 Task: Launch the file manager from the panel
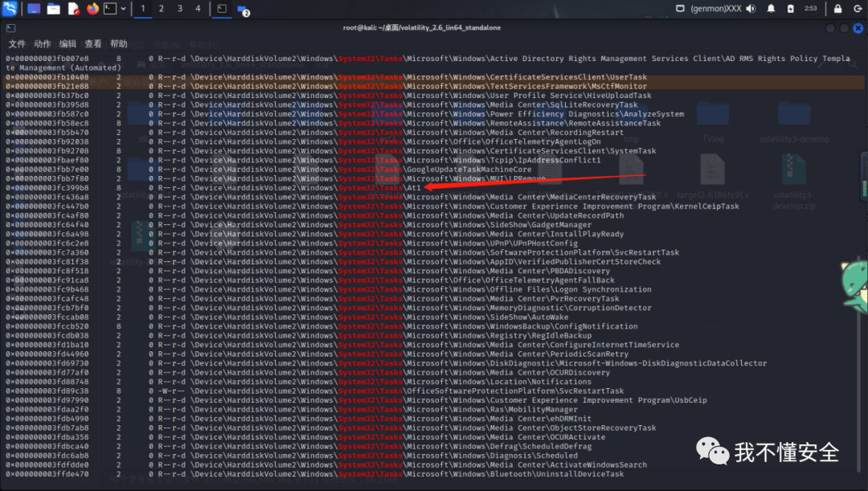54,9
